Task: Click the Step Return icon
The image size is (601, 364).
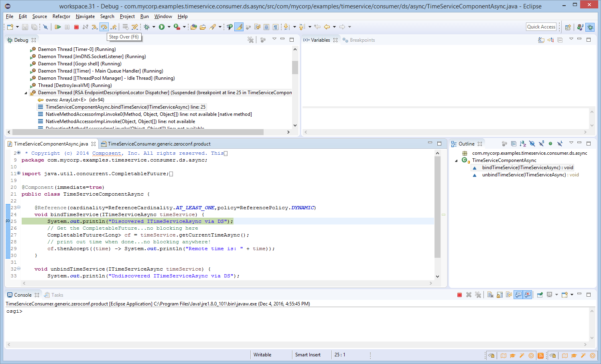Action: pos(114,27)
